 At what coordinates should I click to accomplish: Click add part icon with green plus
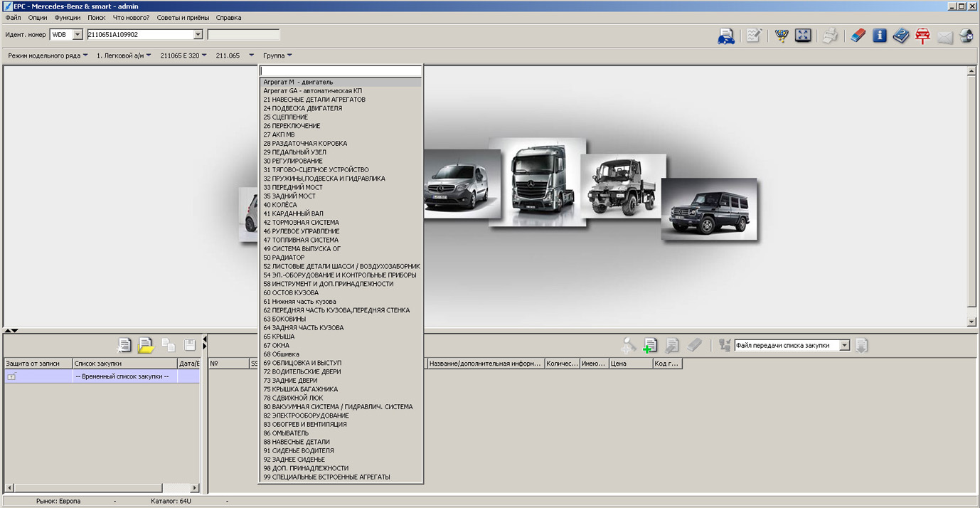click(x=649, y=346)
